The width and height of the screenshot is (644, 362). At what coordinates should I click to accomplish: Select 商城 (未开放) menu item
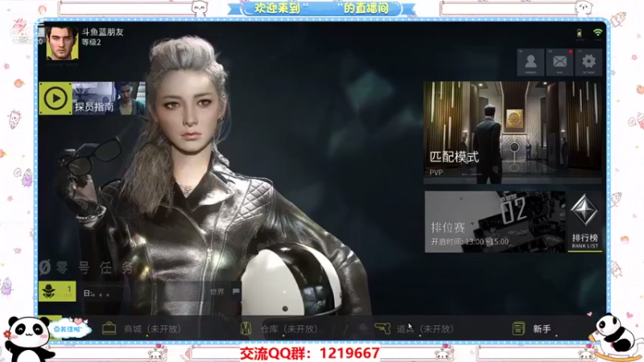pos(152,329)
